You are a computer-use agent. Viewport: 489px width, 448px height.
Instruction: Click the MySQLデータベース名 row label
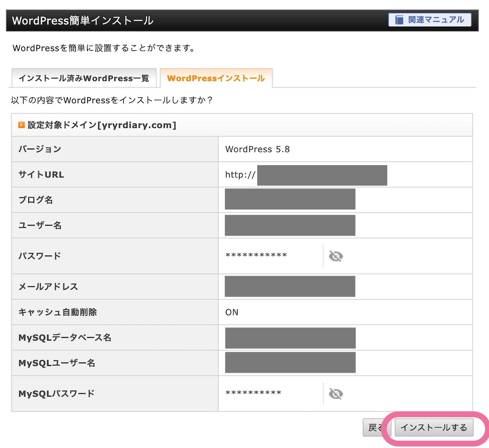point(65,338)
